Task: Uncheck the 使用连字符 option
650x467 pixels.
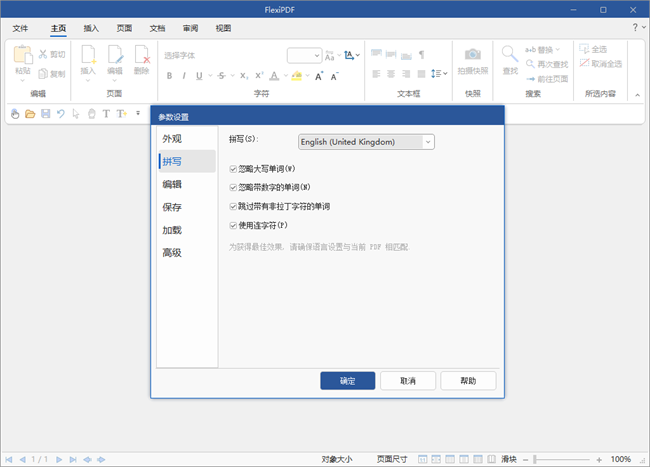Action: (234, 225)
